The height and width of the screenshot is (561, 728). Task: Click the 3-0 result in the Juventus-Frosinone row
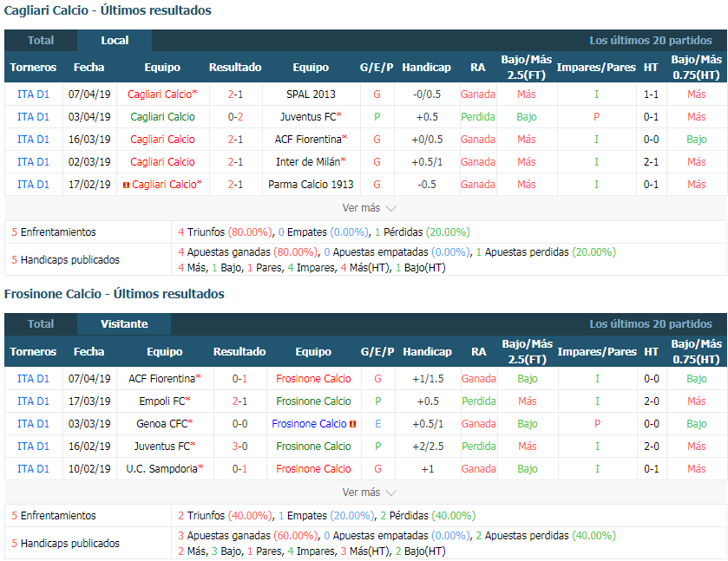coord(239,447)
